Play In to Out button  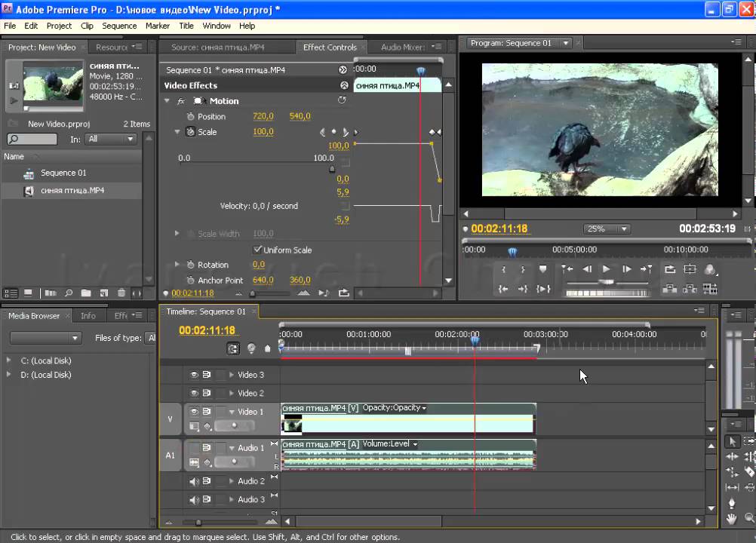pos(543,289)
